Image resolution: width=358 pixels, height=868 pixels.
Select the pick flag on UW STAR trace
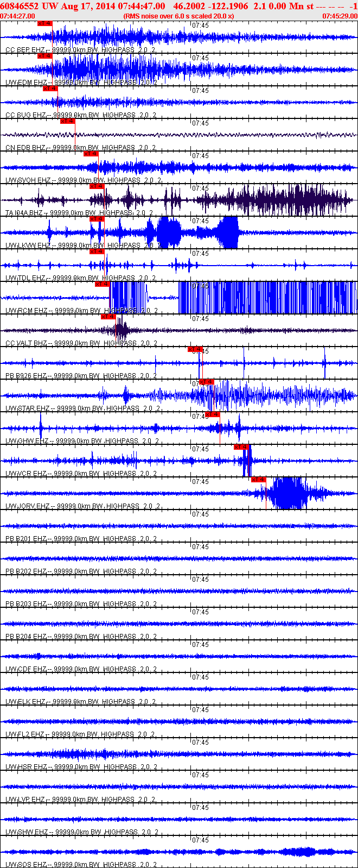207,382
